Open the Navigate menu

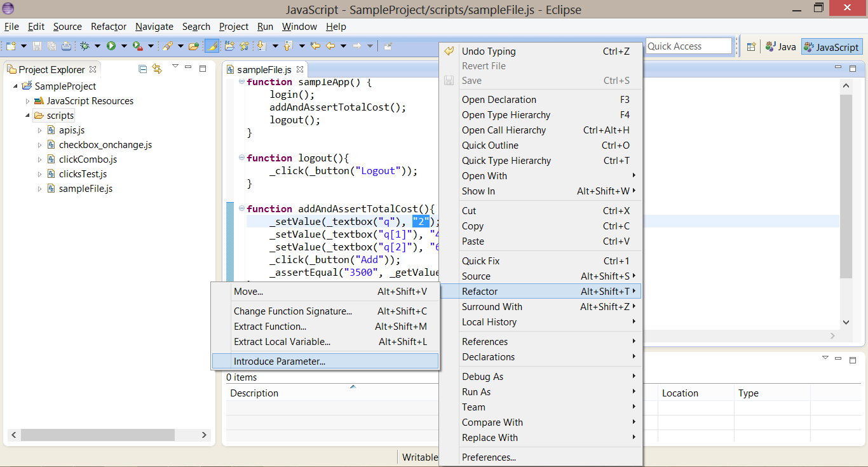point(154,27)
